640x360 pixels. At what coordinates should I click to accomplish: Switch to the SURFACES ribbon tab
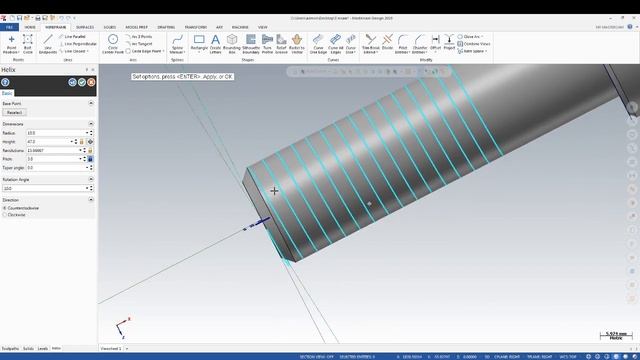(85, 27)
